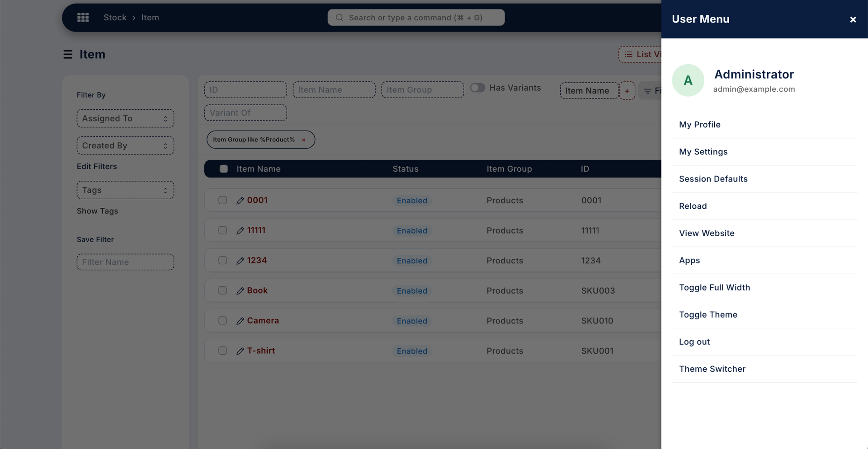Click edit pencil icon for item 1234
This screenshot has height=449, width=868.
[240, 261]
